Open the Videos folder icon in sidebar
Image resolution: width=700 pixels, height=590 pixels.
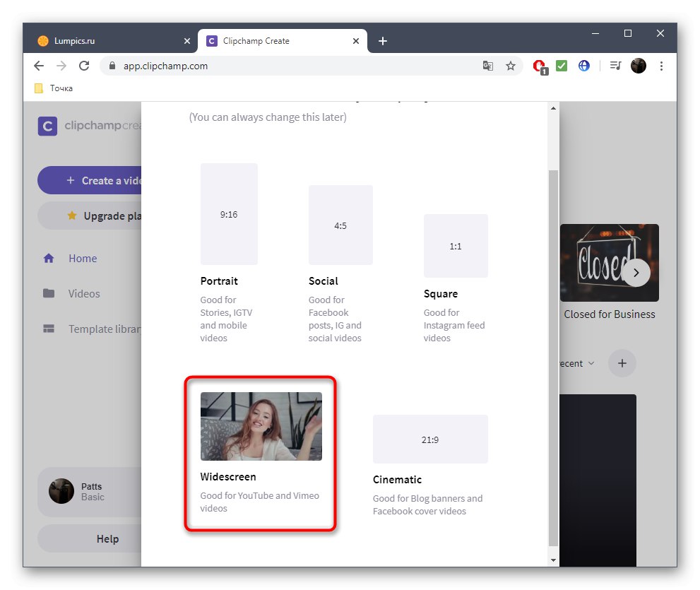tap(48, 293)
